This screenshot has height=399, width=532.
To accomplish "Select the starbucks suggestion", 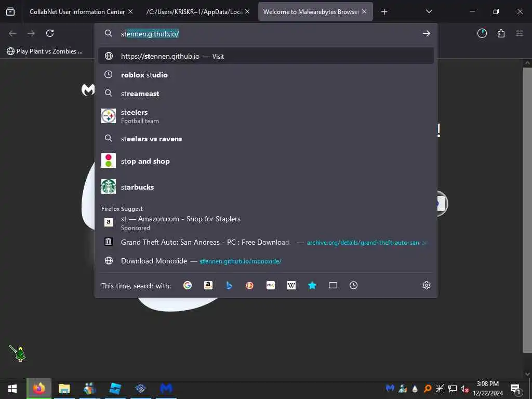I will pos(266,187).
